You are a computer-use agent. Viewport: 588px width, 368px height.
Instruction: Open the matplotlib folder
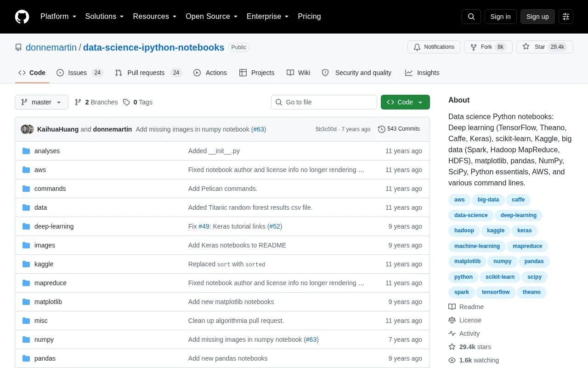pos(48,302)
